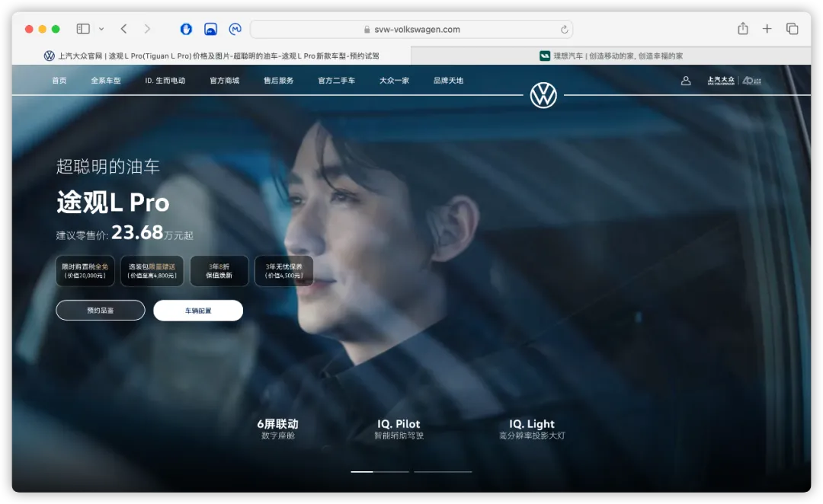Click the 23.68 price text

click(137, 231)
